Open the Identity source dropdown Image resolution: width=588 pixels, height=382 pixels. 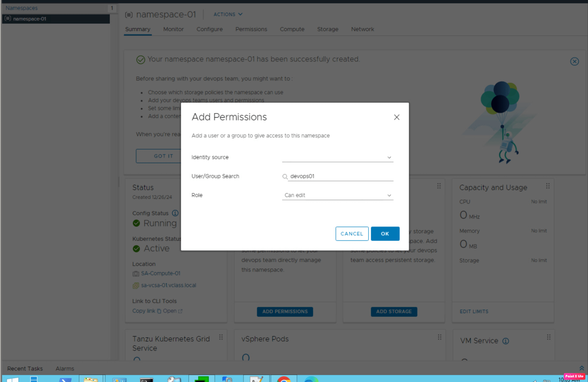point(389,158)
